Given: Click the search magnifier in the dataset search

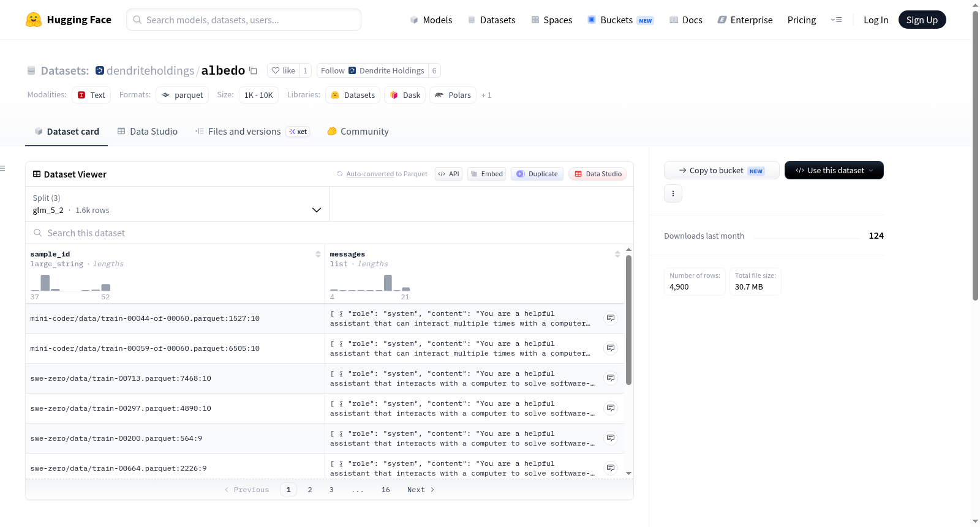Looking at the screenshot, I should coord(38,233).
